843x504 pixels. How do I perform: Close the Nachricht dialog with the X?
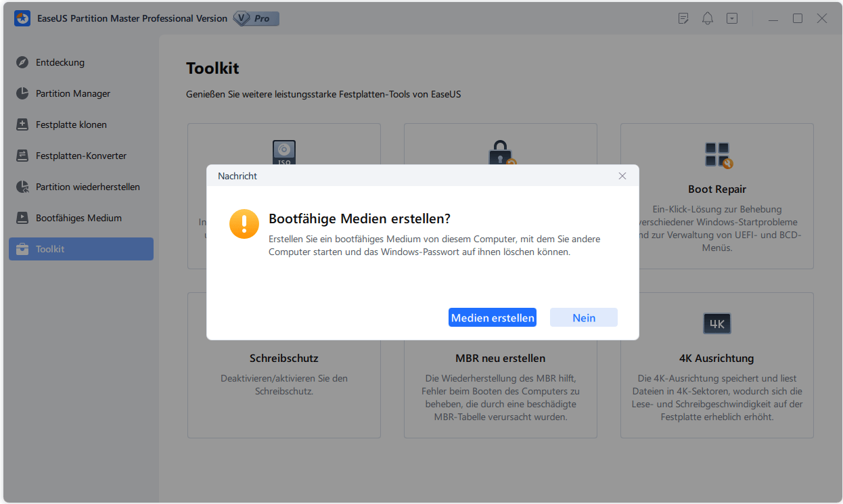(622, 176)
